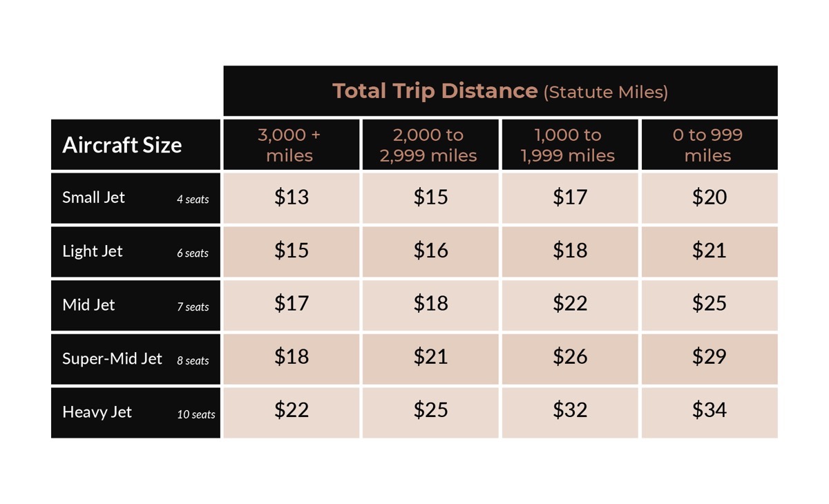Viewport: 829px width, 504px height.
Task: Select the $26 Super-Mid Jet price cell
Action: tap(570, 358)
